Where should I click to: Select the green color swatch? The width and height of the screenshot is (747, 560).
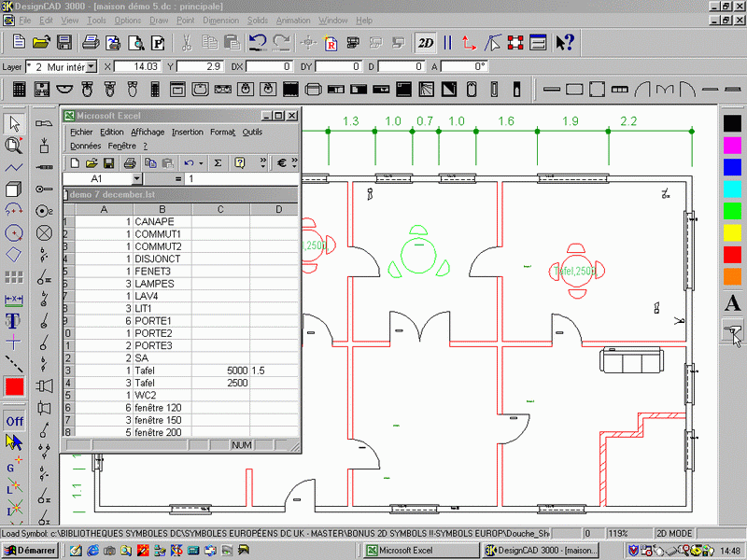click(733, 211)
